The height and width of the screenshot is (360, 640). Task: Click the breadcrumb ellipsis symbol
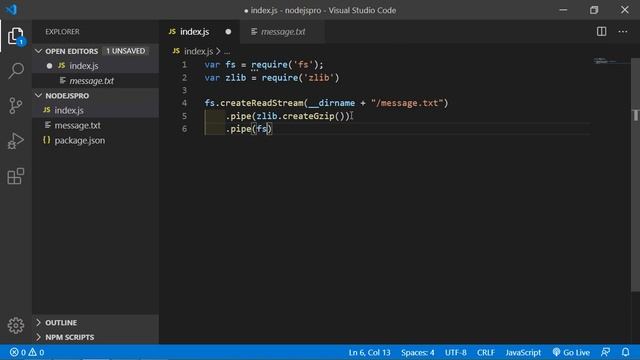point(227,52)
